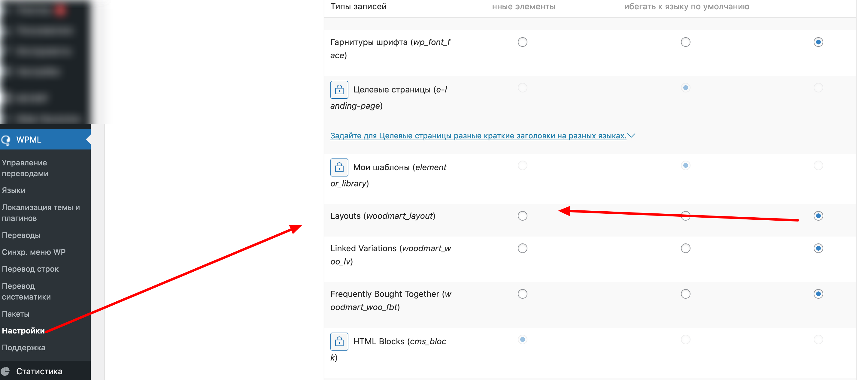Open Локализация темы и плагинов
Image resolution: width=868 pixels, height=380 pixels.
[x=41, y=213]
